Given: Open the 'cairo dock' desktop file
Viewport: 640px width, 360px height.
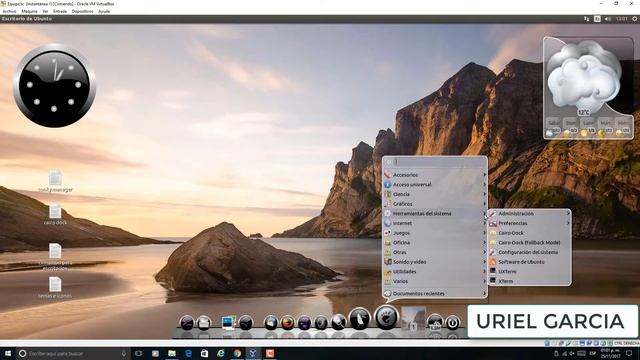Looking at the screenshot, I should coord(55,215).
